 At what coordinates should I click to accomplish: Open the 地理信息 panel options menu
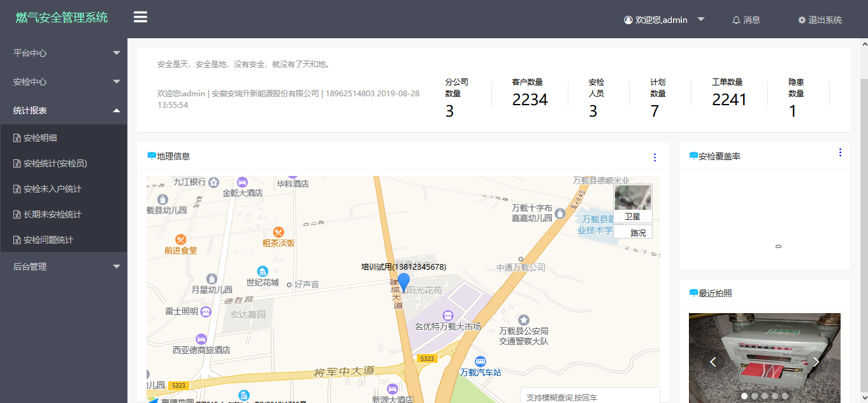pyautogui.click(x=655, y=158)
